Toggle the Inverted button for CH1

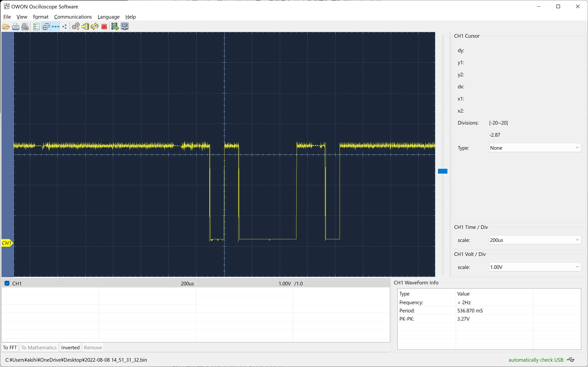point(70,347)
